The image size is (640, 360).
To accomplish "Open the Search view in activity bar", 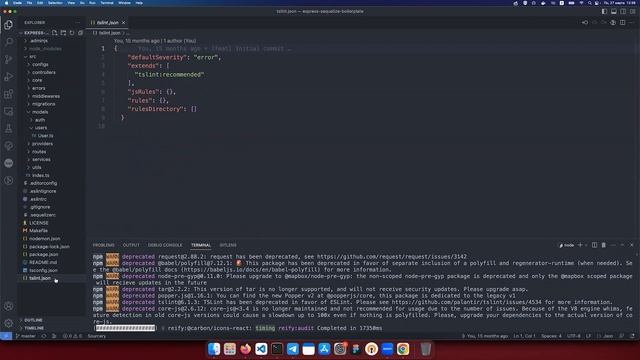I will (x=9, y=42).
